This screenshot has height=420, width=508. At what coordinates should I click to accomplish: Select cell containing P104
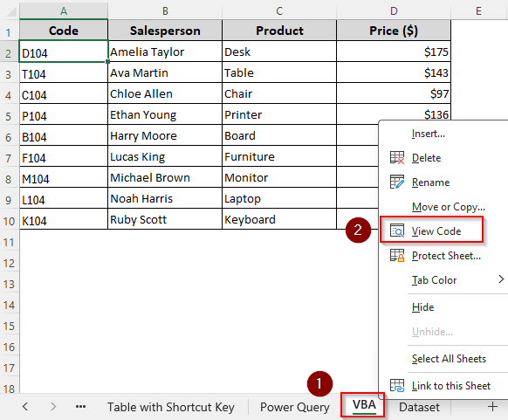64,114
